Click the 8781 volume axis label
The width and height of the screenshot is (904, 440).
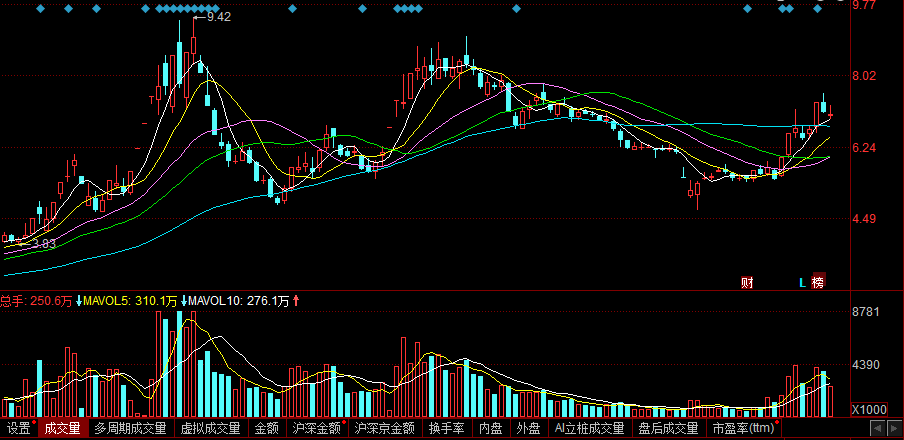pos(866,312)
